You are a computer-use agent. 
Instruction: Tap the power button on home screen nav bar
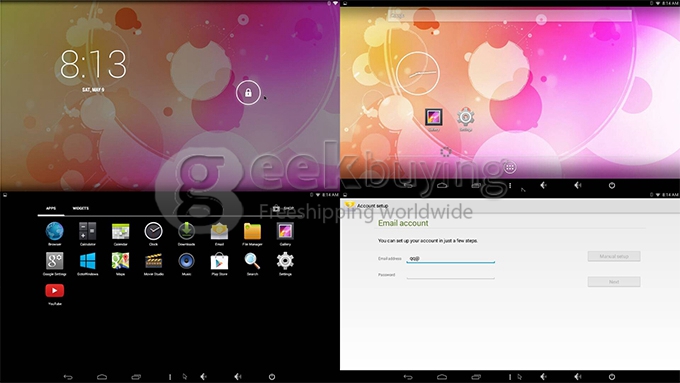tap(612, 185)
